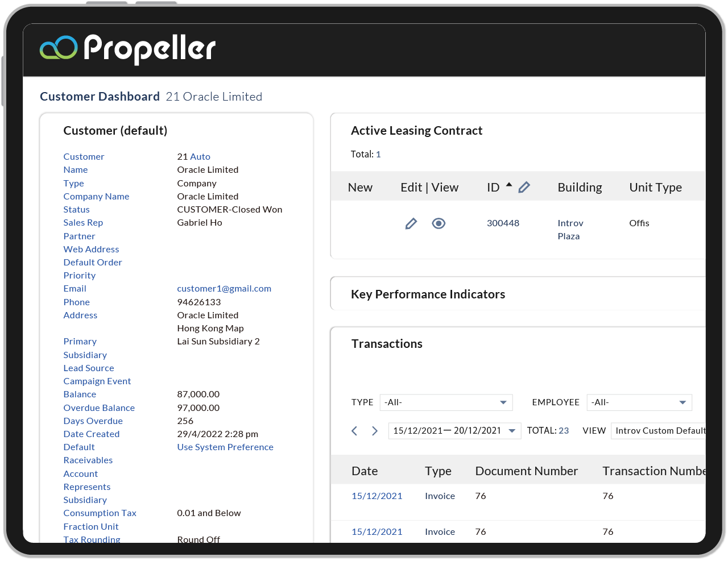Image resolution: width=728 pixels, height=561 pixels.
Task: Open the 15/12/2021 invoice date link
Action: 377,496
